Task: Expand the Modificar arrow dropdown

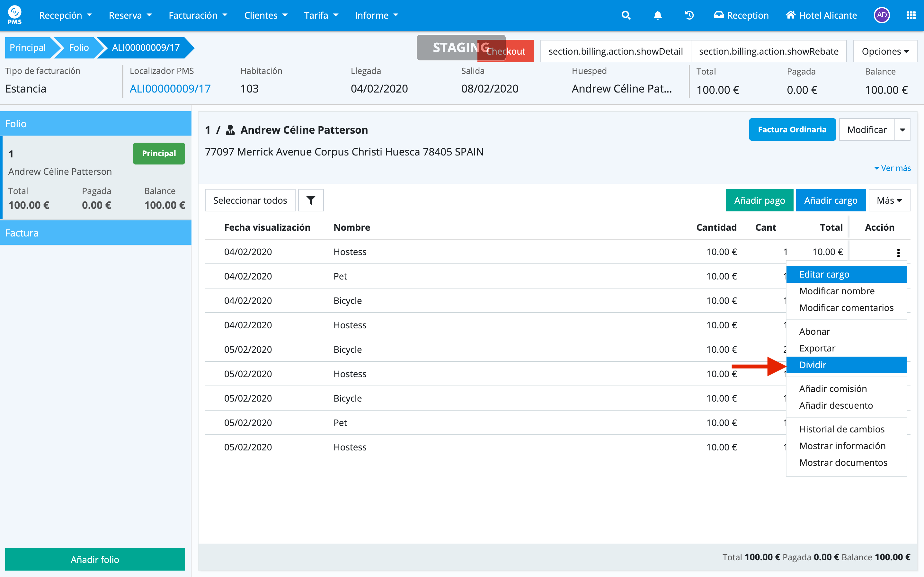Action: coord(902,130)
